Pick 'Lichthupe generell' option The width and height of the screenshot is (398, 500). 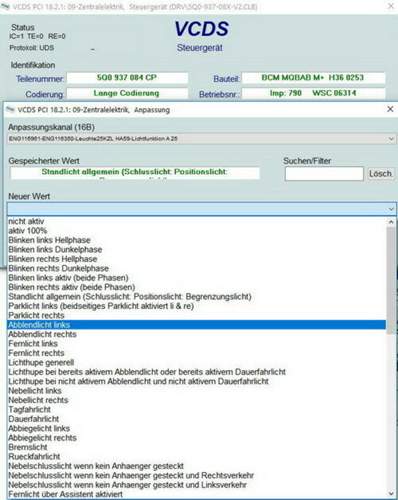pos(197,362)
